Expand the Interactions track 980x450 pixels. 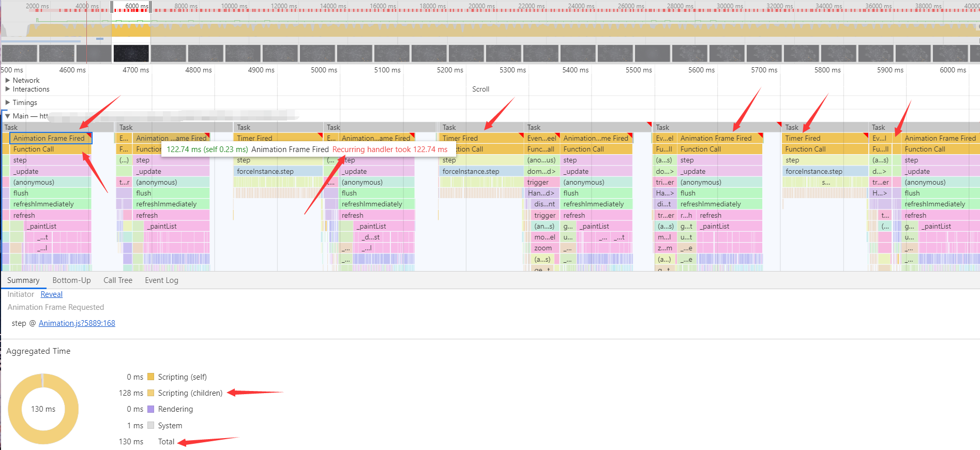click(8, 89)
